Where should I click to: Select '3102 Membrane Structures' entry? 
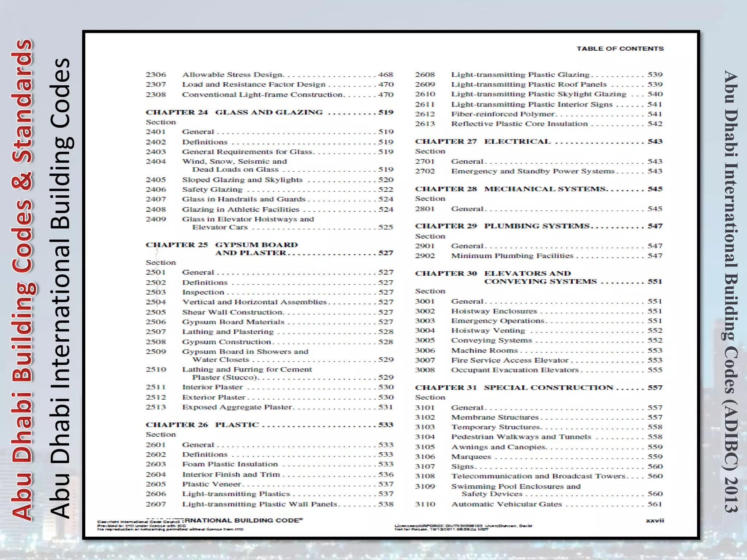[539, 417]
